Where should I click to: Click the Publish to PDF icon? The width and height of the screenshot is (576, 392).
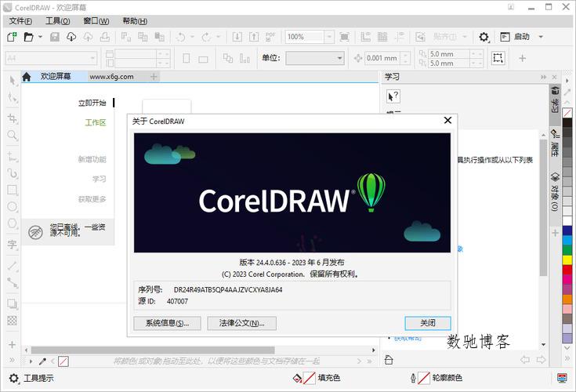coord(270,37)
